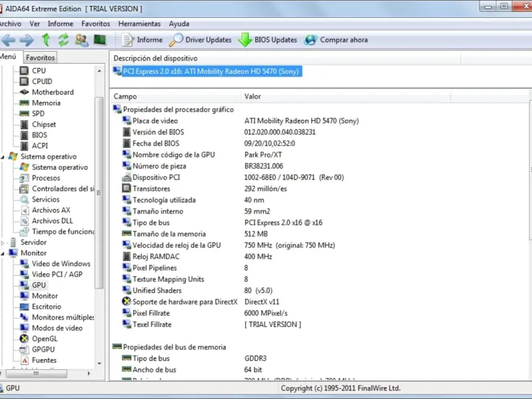
Task: Click the Propiedades del bus de memoria group
Action: 174,347
